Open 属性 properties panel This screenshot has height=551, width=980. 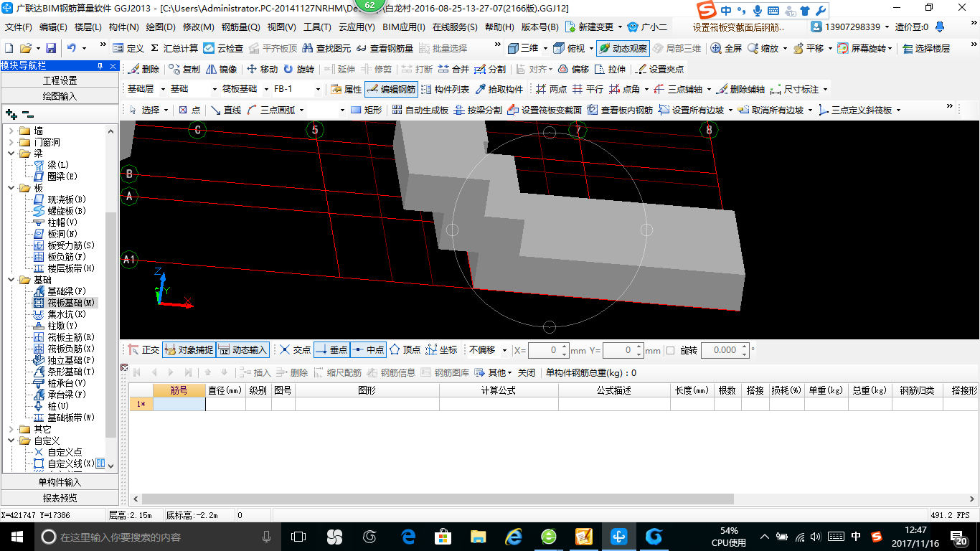[x=346, y=90]
